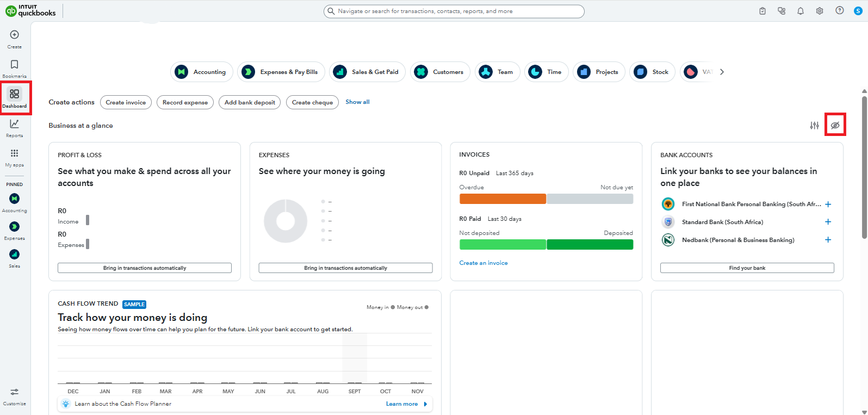Click Add bank deposit

point(250,102)
